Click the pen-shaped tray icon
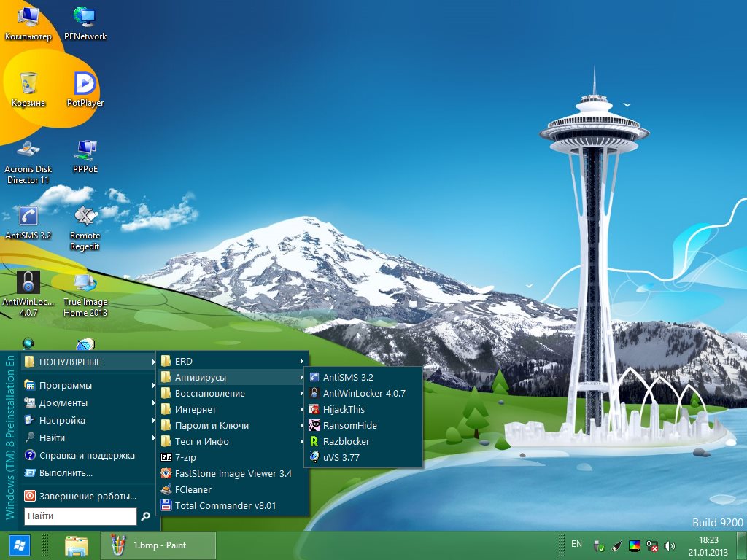The image size is (747, 560). pos(617,545)
